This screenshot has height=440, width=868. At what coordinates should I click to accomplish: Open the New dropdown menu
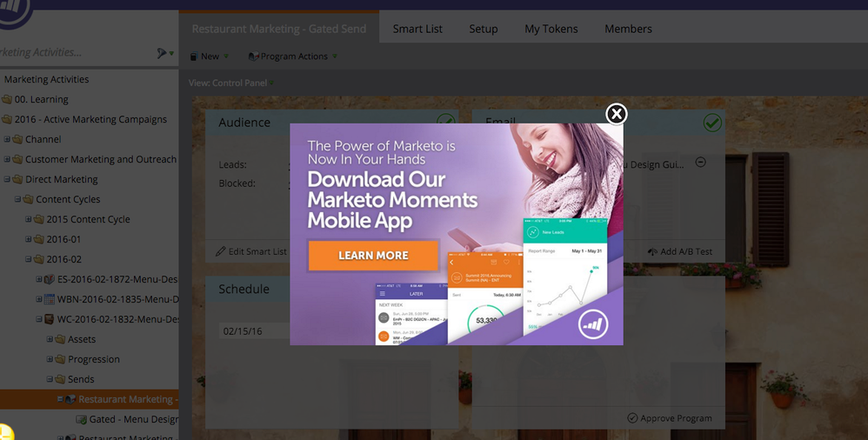click(x=210, y=57)
